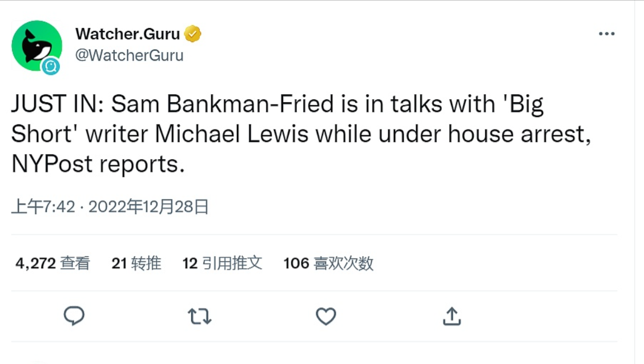Show the 21 转推 retweets list
Screen dimensions: 644x364
136,263
